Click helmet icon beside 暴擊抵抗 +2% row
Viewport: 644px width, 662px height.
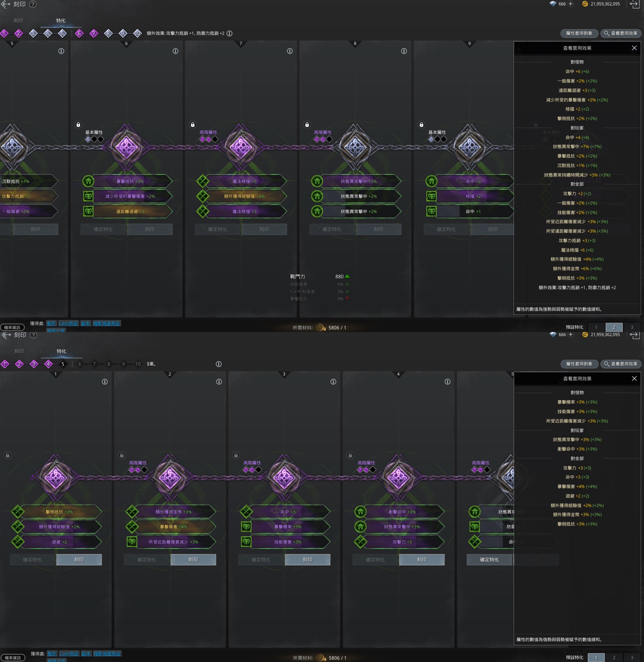click(x=88, y=181)
